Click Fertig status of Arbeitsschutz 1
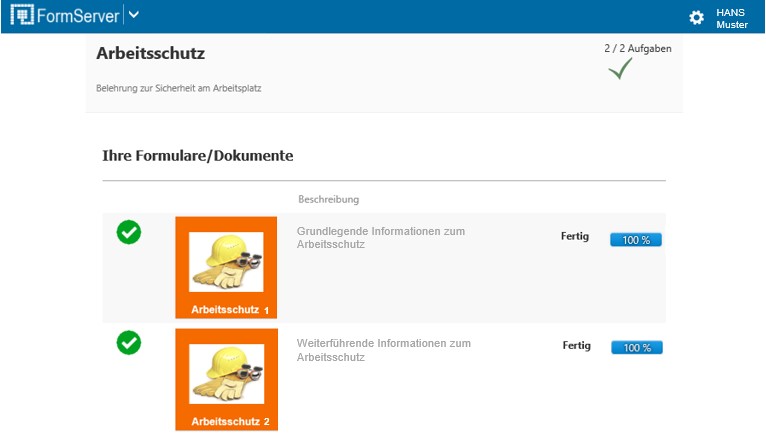This screenshot has width=766, height=448. [x=575, y=237]
